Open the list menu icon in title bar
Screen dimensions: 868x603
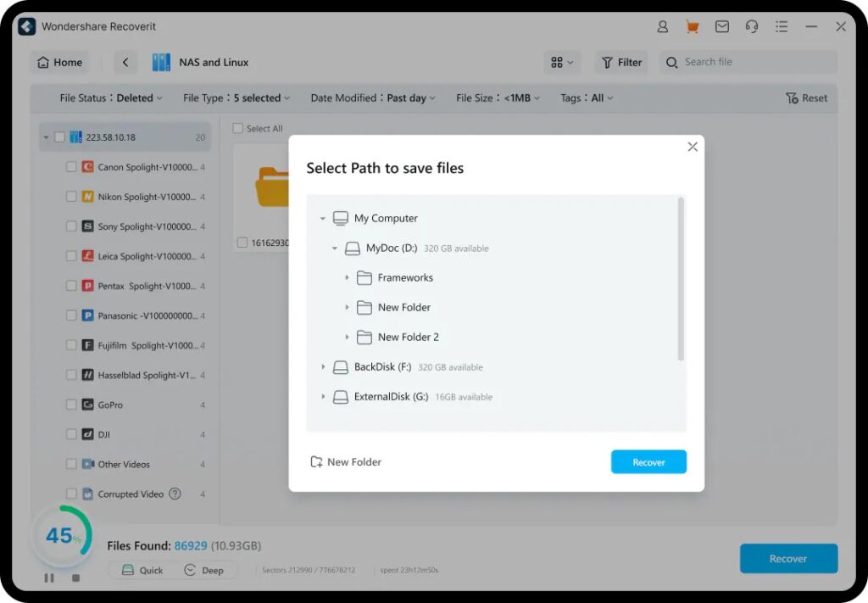coord(782,26)
